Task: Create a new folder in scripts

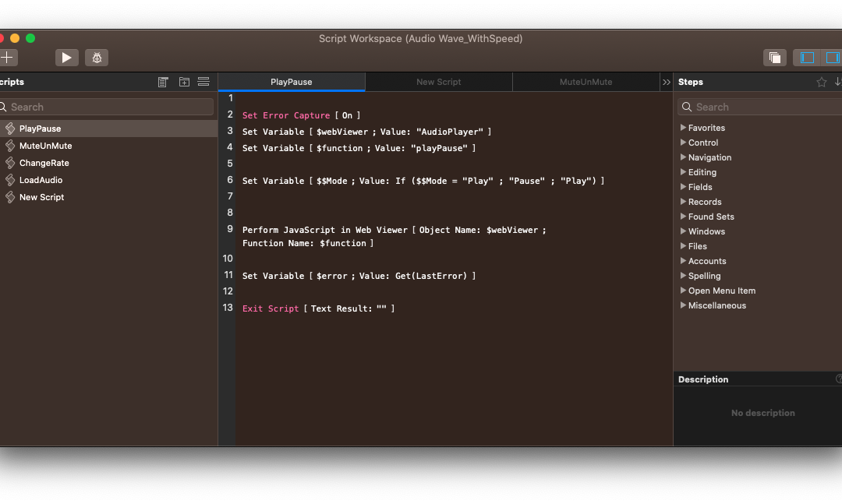Action: click(184, 82)
